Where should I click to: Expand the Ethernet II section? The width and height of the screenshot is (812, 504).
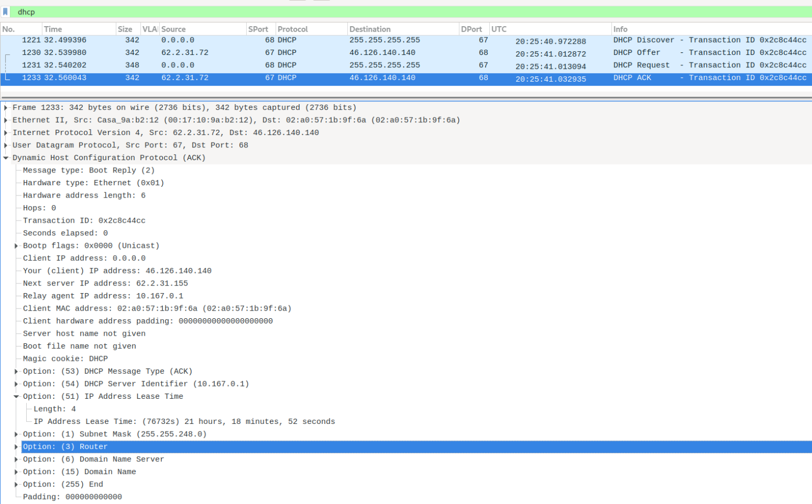6,120
